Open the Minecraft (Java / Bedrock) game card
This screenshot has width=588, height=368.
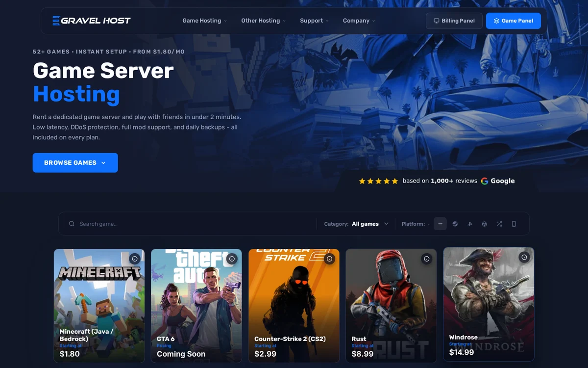[x=99, y=306]
